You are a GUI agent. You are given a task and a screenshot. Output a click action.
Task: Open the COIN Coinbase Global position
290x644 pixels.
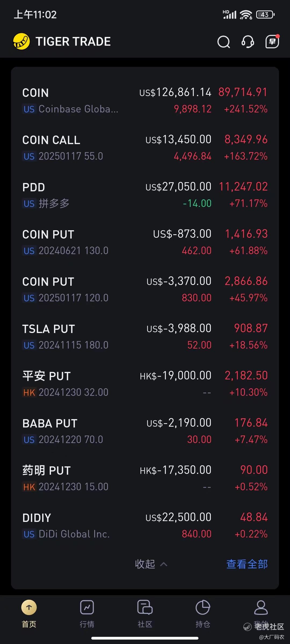[145, 101]
